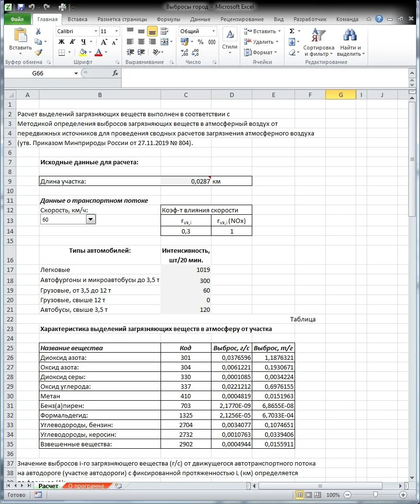Image resolution: width=420 pixels, height=504 pixels.
Task: Click the percent style icon
Action: pos(201,42)
